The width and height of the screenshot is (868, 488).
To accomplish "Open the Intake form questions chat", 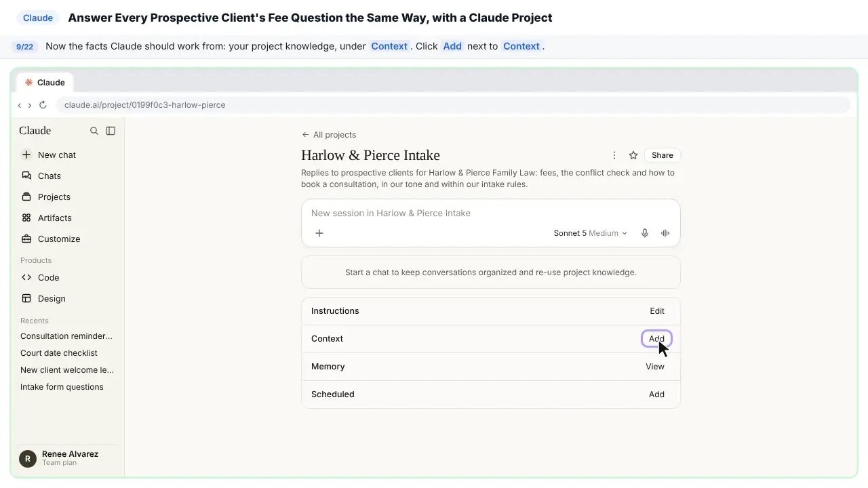I will point(62,387).
